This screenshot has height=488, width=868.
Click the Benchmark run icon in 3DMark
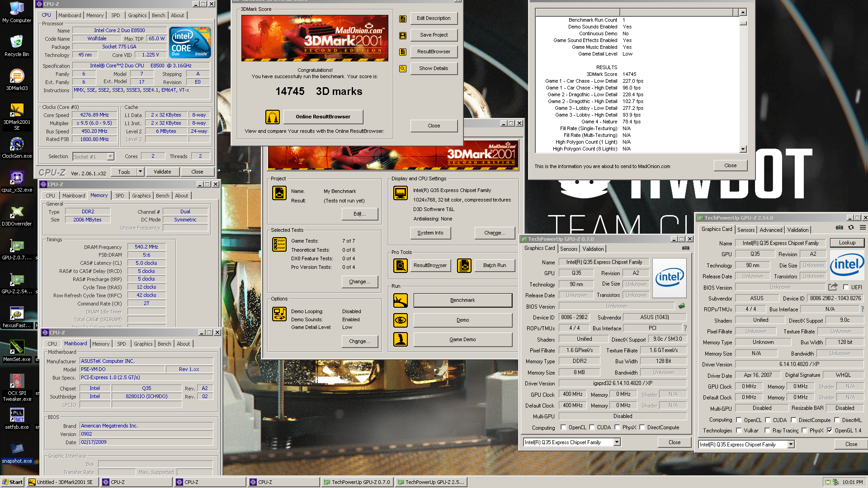tap(401, 300)
